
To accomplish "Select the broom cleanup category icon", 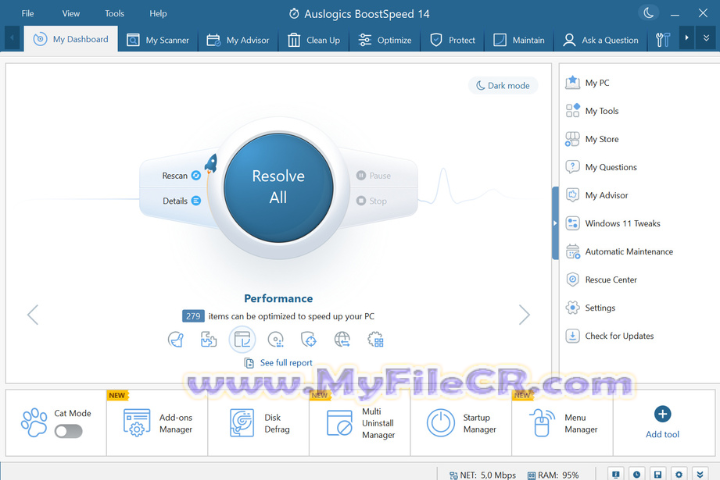I will click(175, 339).
